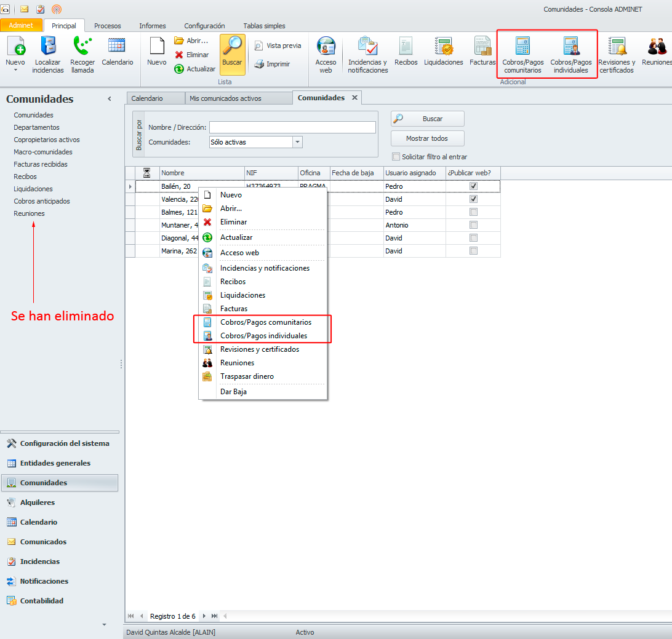
Task: Click the Nombre / Dirección search field
Action: 292,127
